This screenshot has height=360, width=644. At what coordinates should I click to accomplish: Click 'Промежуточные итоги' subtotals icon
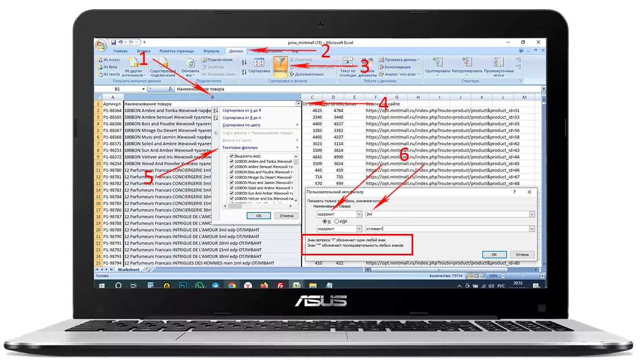pyautogui.click(x=499, y=62)
